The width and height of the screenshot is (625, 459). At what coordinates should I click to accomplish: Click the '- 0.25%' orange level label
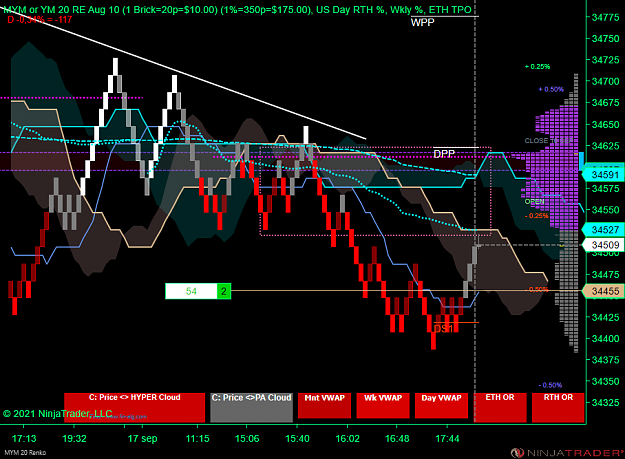[537, 216]
